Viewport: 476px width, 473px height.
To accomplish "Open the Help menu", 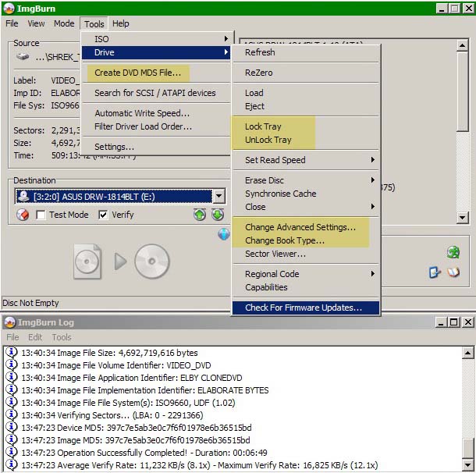I will coord(120,23).
